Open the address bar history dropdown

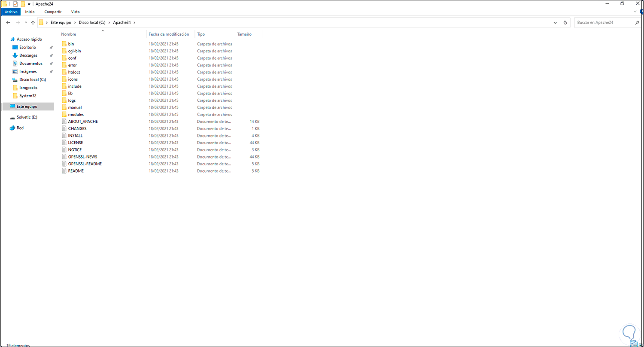point(555,22)
